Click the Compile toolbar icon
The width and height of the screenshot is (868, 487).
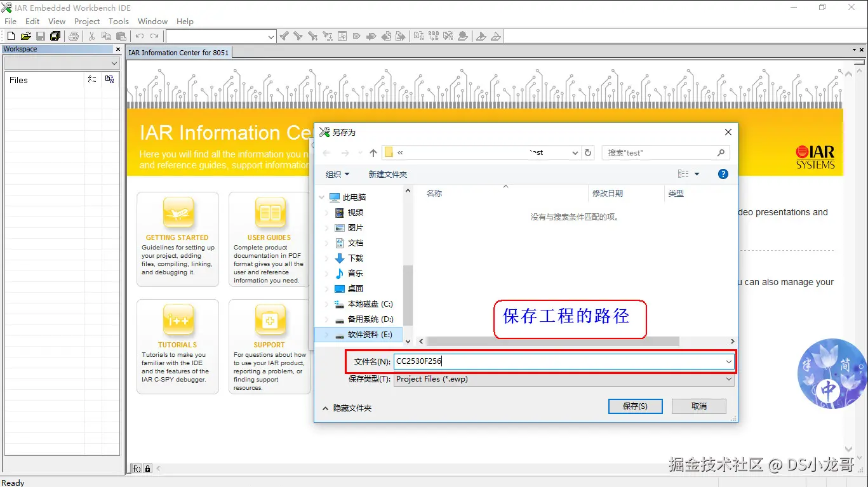418,36
